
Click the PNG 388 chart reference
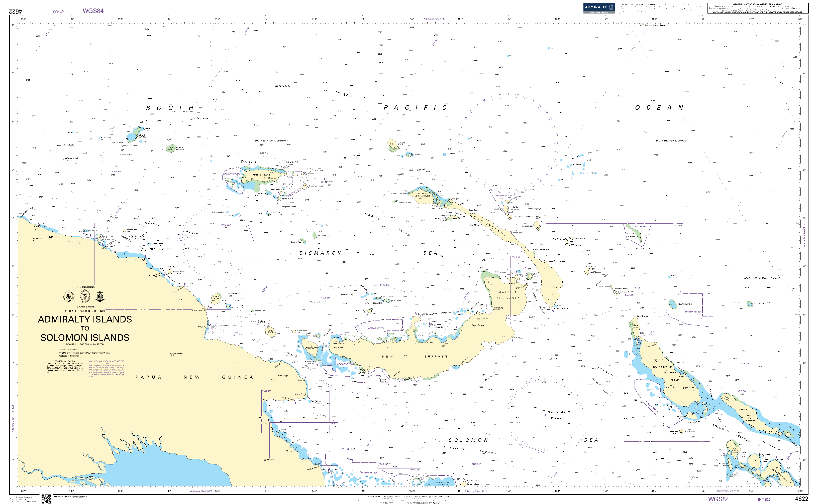tap(226, 225)
